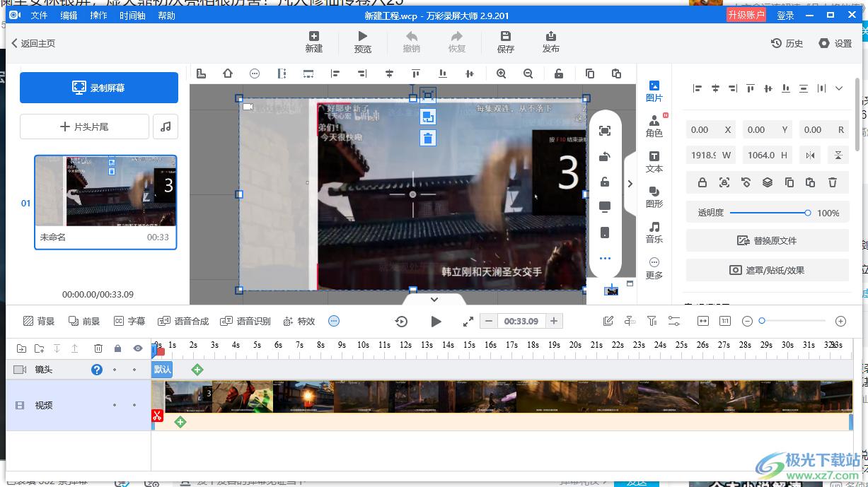Click the 替换原文件 button
The height and width of the screenshot is (487, 868).
click(767, 240)
